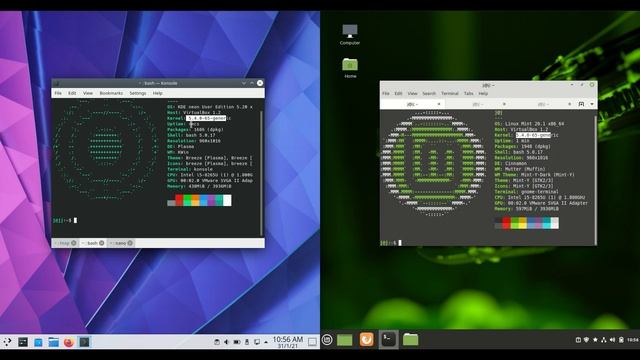Open the KDE tray clipboard icon

pos(217,342)
